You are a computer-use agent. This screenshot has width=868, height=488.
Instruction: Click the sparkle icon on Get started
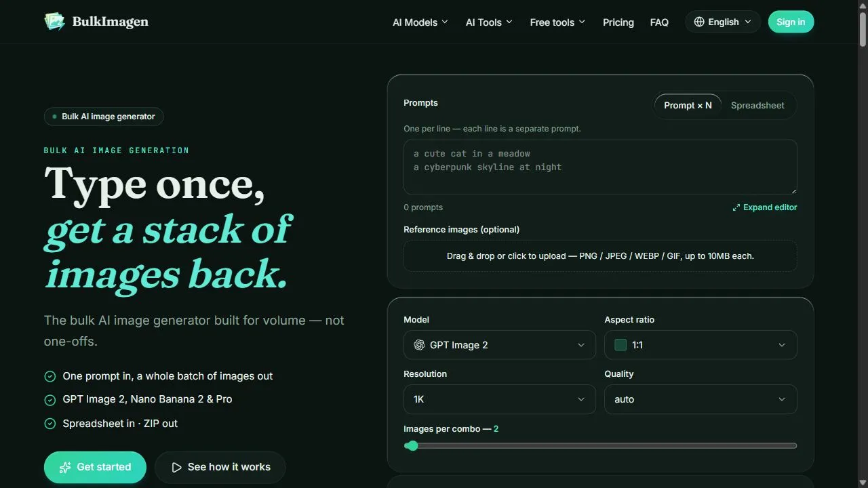pos(65,468)
